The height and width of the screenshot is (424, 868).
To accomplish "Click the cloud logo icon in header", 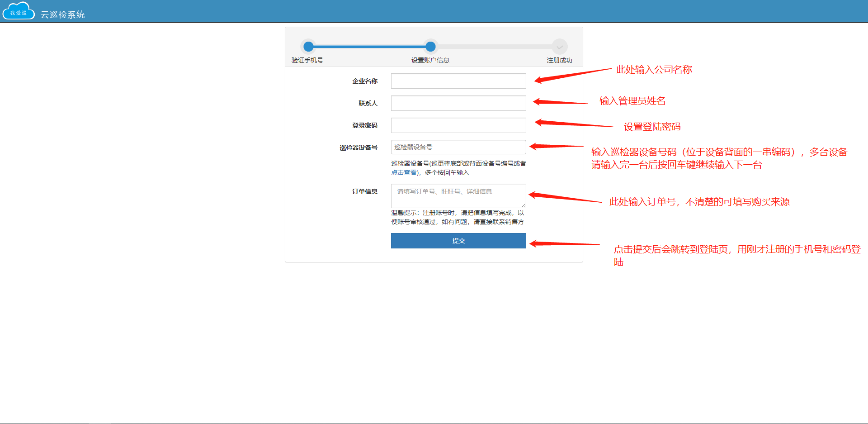I will click(18, 11).
